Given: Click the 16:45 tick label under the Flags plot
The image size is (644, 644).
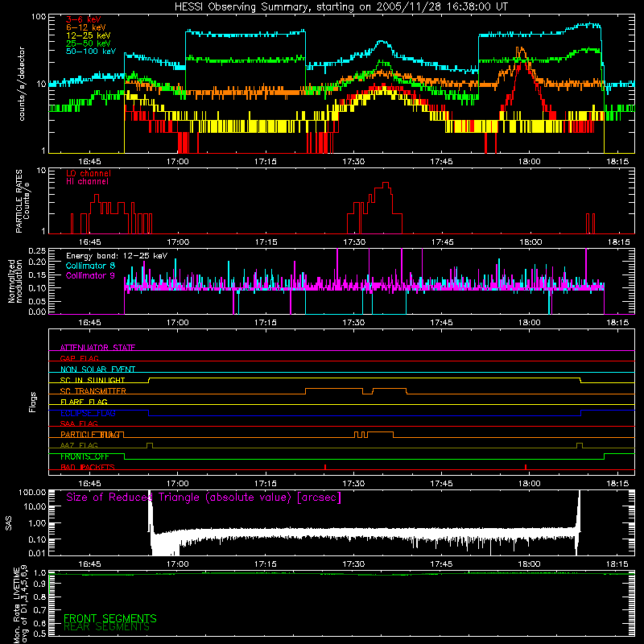Looking at the screenshot, I should (x=89, y=484).
